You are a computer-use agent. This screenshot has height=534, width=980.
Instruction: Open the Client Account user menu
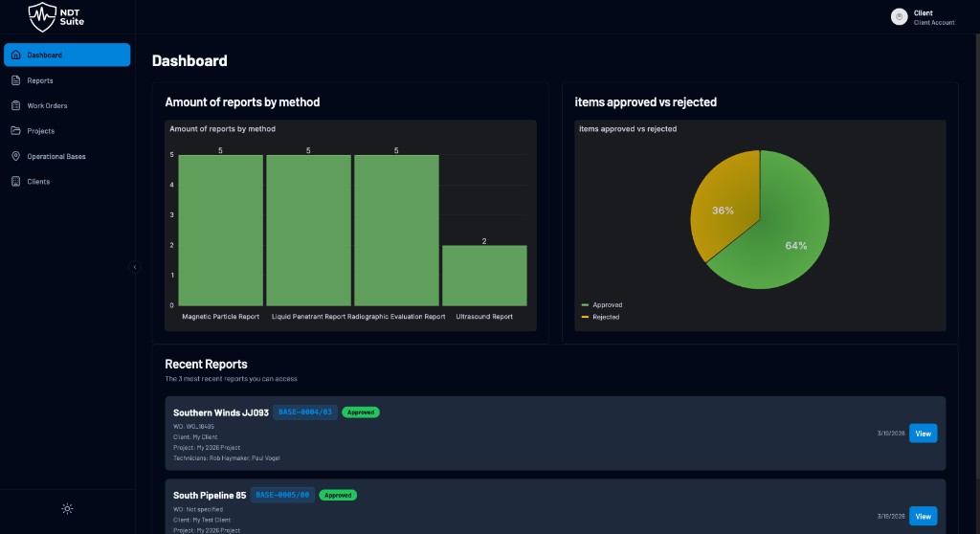[x=933, y=17]
